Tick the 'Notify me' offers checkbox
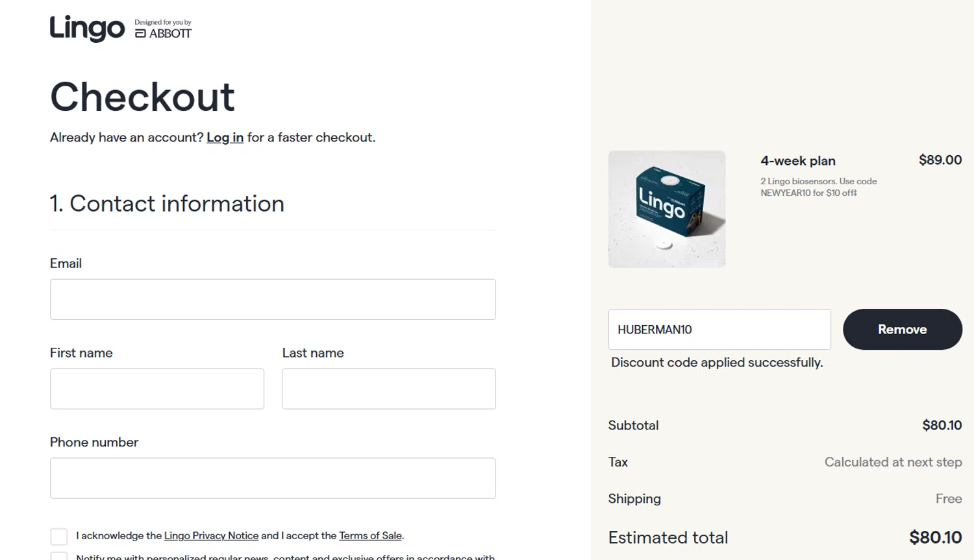974x560 pixels. pos(59,556)
